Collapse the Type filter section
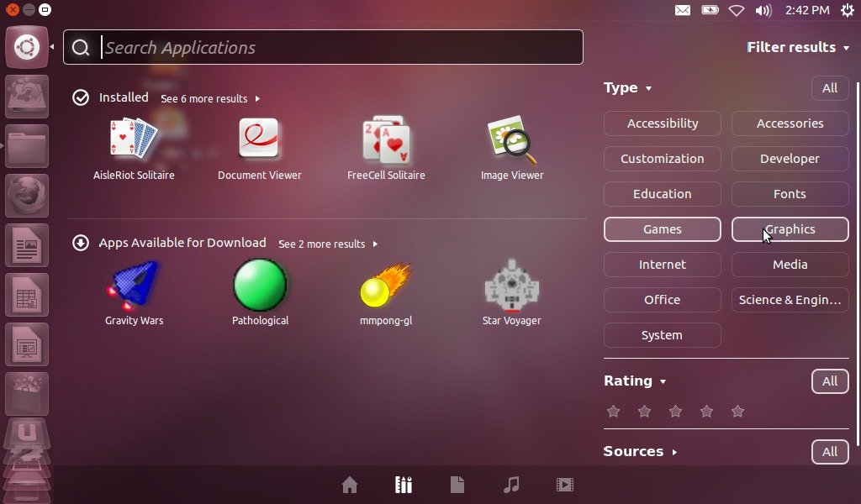The width and height of the screenshot is (861, 504). [627, 87]
